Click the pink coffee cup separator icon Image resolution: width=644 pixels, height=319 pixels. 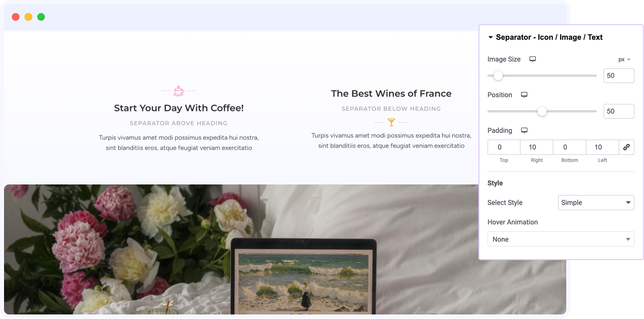[x=179, y=91]
